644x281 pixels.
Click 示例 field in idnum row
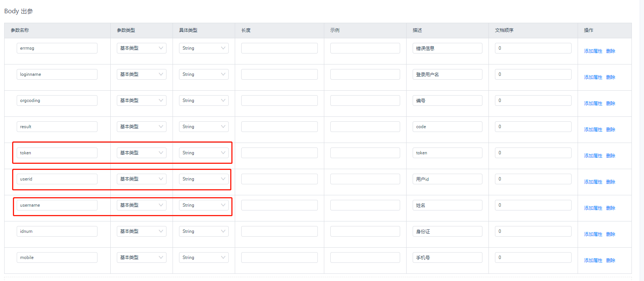click(x=365, y=231)
